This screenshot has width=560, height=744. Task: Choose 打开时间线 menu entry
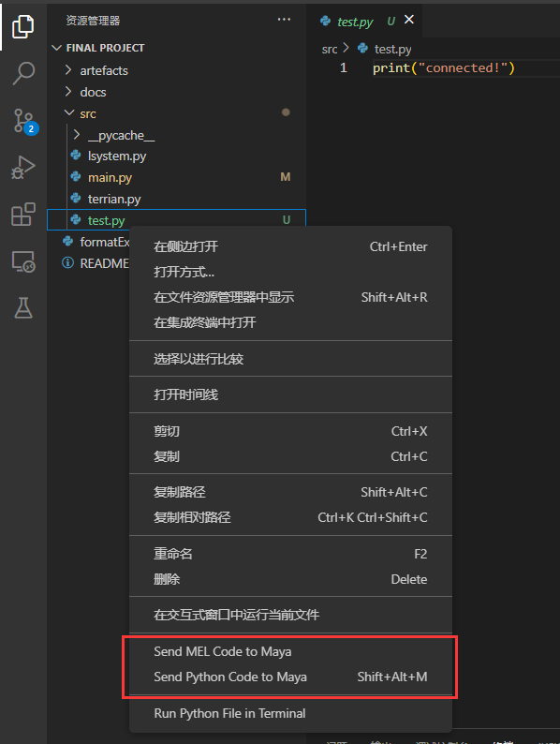[x=290, y=394]
